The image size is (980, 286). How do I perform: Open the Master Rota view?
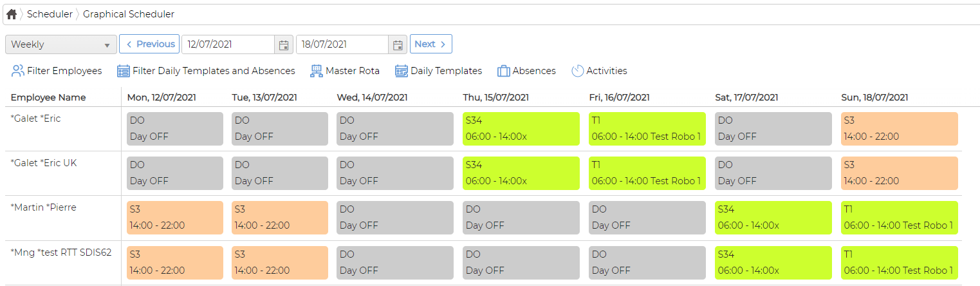coord(344,71)
